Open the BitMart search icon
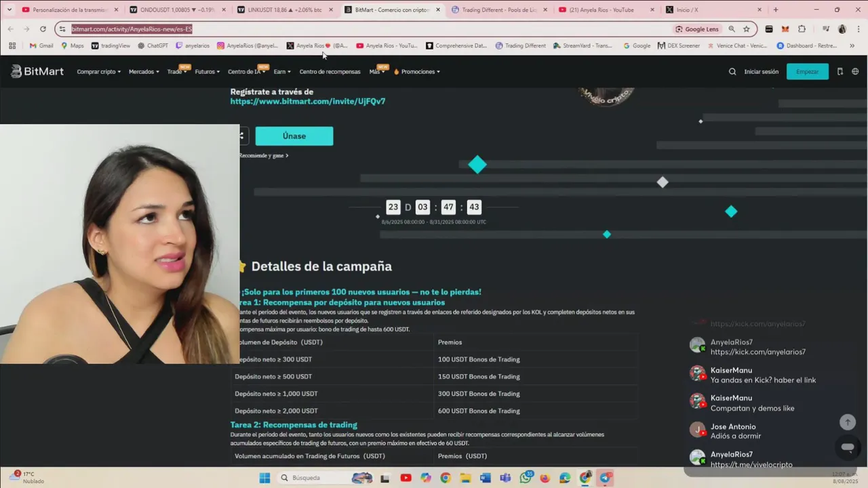The image size is (868, 488). pos(732,72)
